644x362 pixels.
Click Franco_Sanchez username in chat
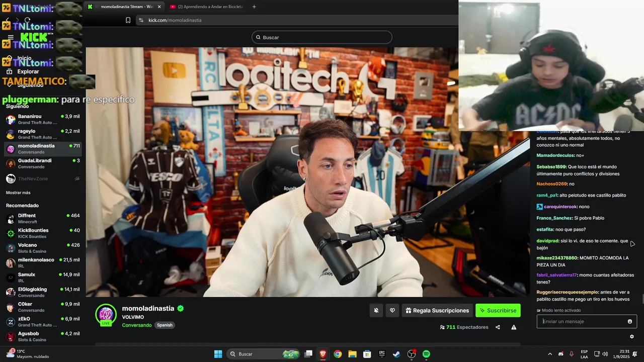[x=554, y=218]
